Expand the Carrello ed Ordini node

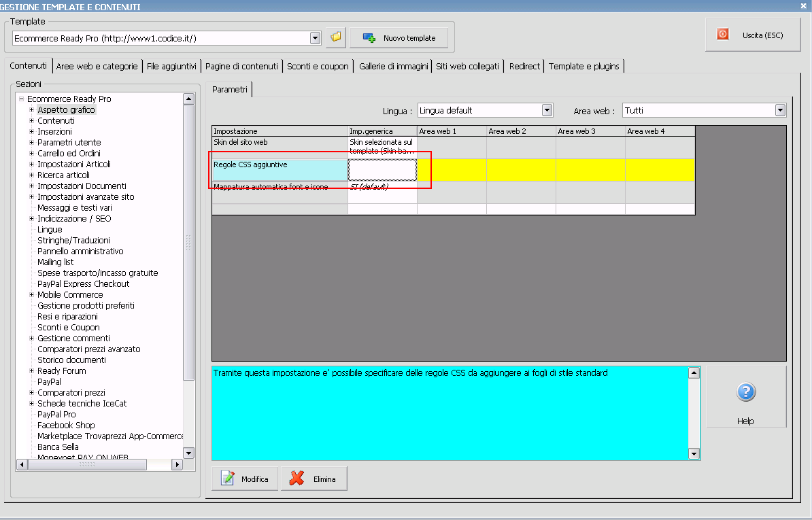[31, 153]
